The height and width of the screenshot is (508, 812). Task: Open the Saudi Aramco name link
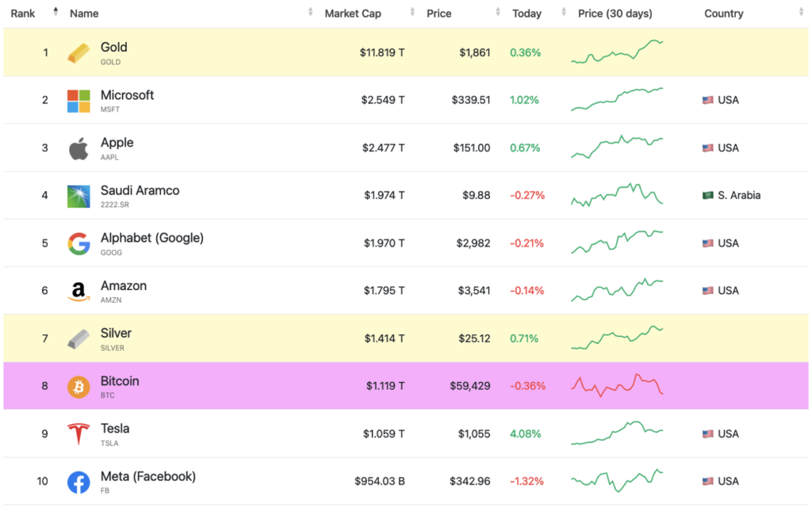[x=140, y=190]
